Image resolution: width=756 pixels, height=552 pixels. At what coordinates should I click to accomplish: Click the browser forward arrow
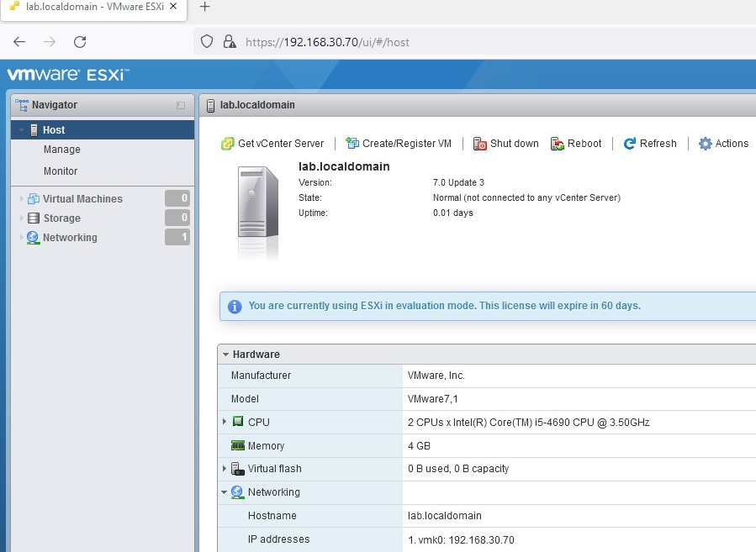[x=49, y=42]
